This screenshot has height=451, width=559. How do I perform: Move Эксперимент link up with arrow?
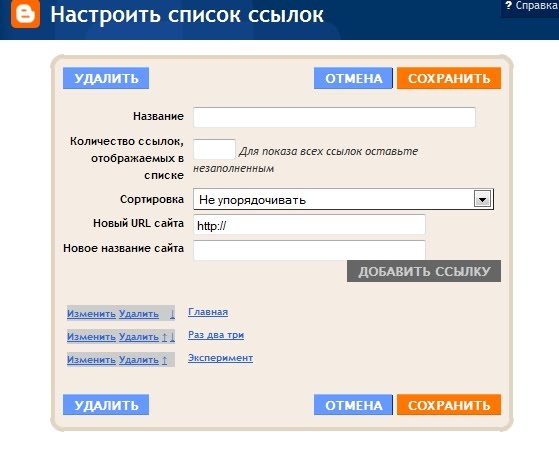click(x=164, y=360)
